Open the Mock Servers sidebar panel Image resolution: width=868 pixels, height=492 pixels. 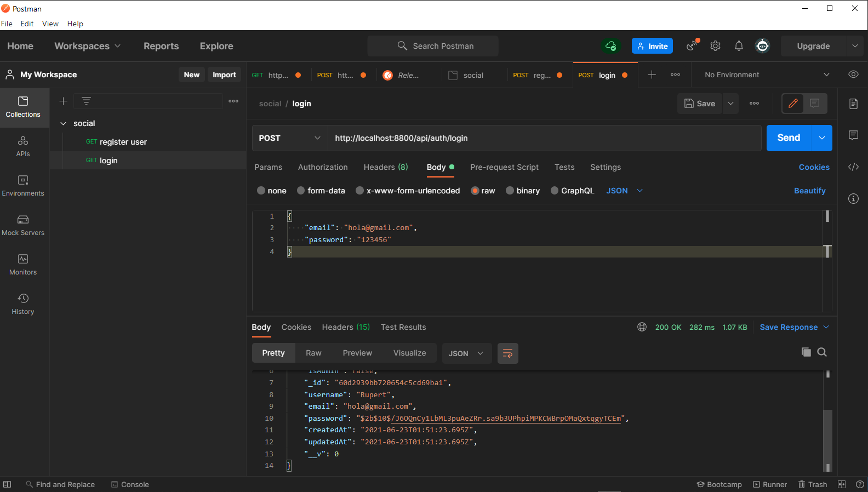pos(23,226)
